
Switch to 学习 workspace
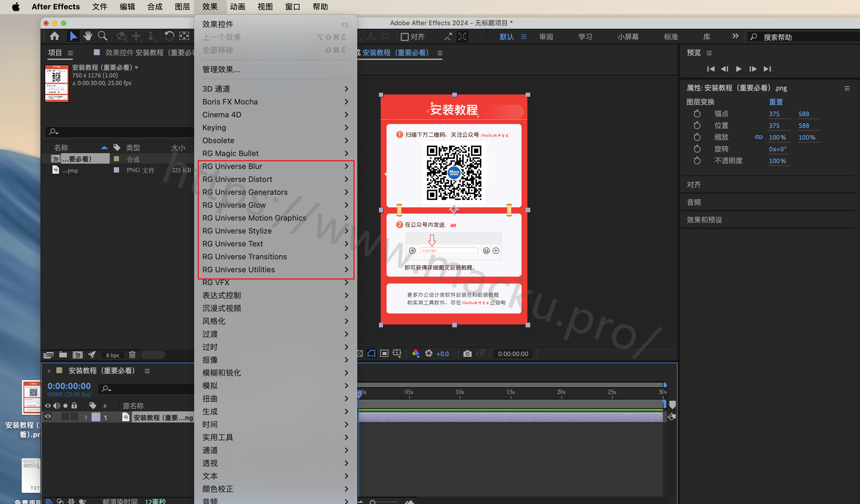(x=585, y=36)
